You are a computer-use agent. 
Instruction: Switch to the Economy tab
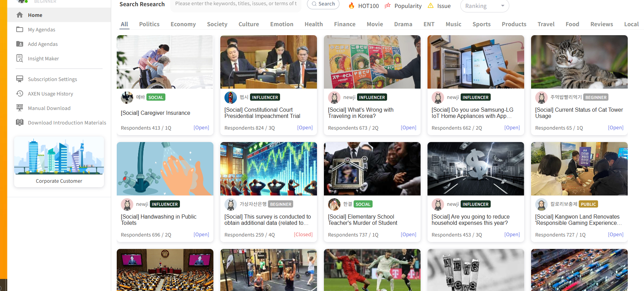click(x=183, y=24)
